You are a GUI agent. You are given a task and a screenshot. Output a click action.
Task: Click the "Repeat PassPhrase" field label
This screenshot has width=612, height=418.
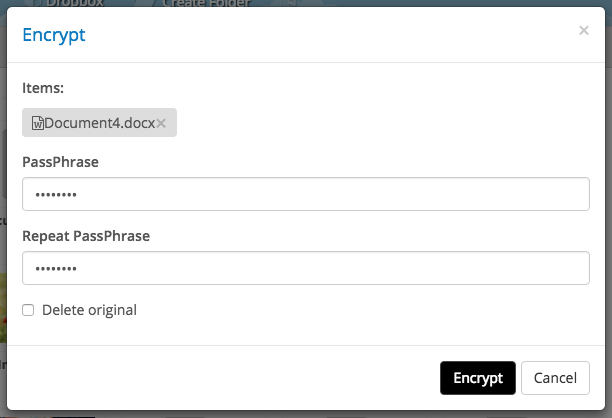86,235
